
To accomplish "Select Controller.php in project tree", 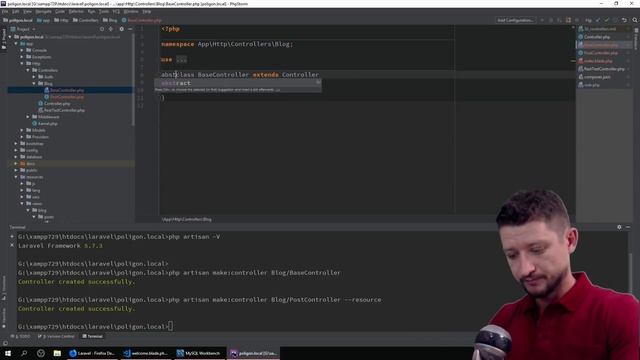I will (57, 104).
